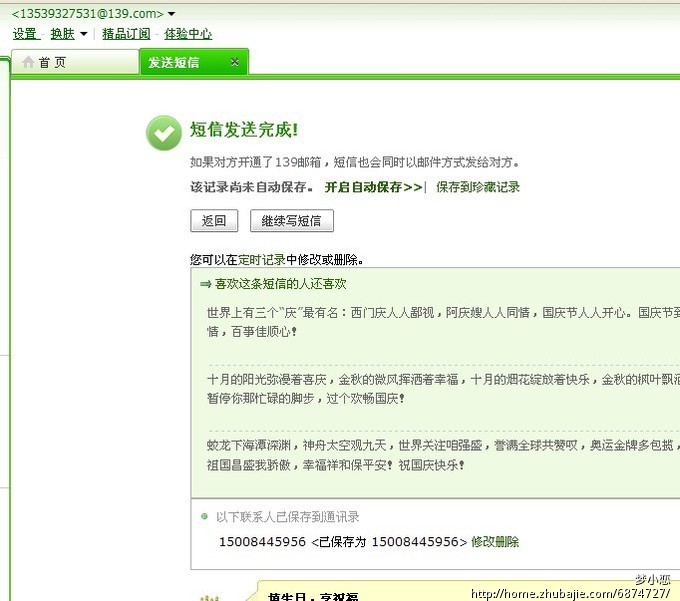
Task: Click the green arrow beside 喜欢这条短信的人还喜欢
Action: 205,284
